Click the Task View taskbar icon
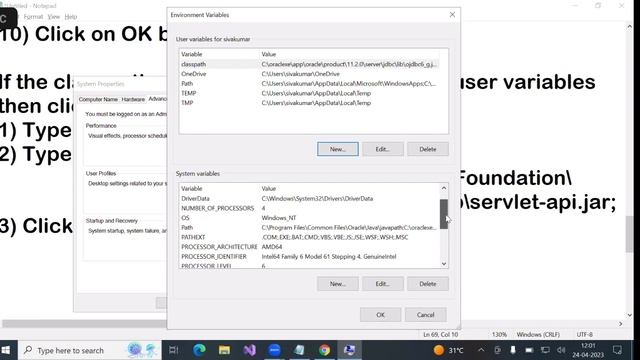The width and height of the screenshot is (640, 360). [x=173, y=350]
